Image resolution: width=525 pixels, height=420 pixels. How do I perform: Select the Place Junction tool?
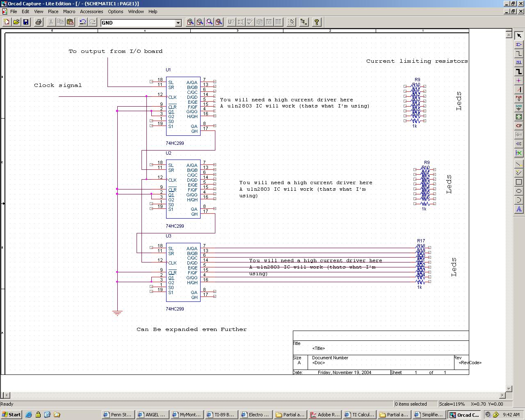click(519, 80)
